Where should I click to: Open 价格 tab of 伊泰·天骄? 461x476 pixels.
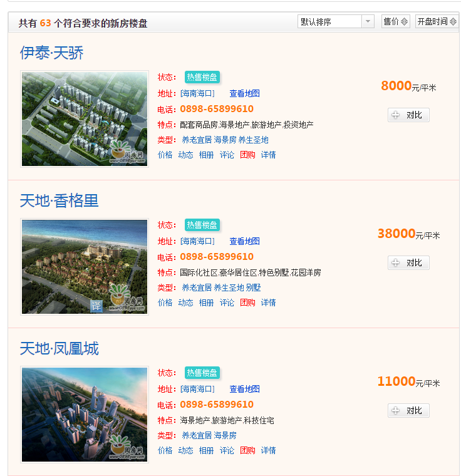pyautogui.click(x=165, y=155)
